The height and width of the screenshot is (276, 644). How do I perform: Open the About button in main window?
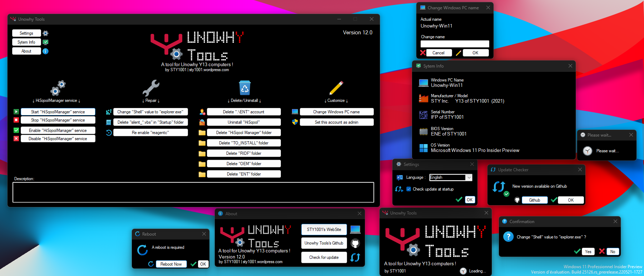(x=26, y=51)
